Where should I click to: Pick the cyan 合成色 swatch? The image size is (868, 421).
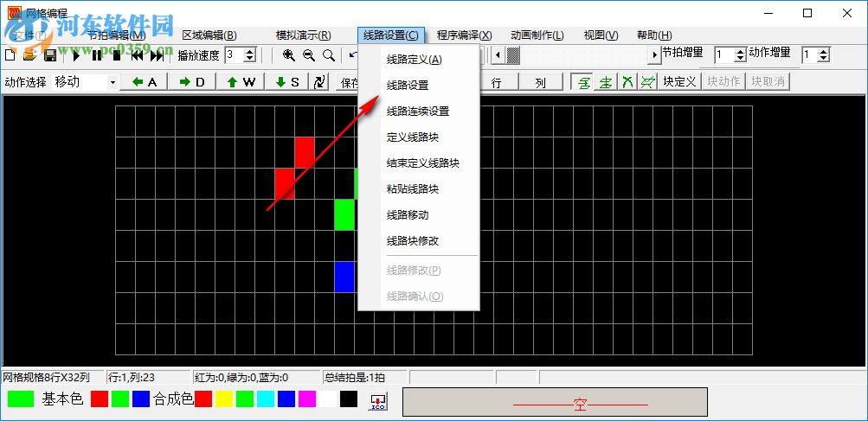pos(265,399)
